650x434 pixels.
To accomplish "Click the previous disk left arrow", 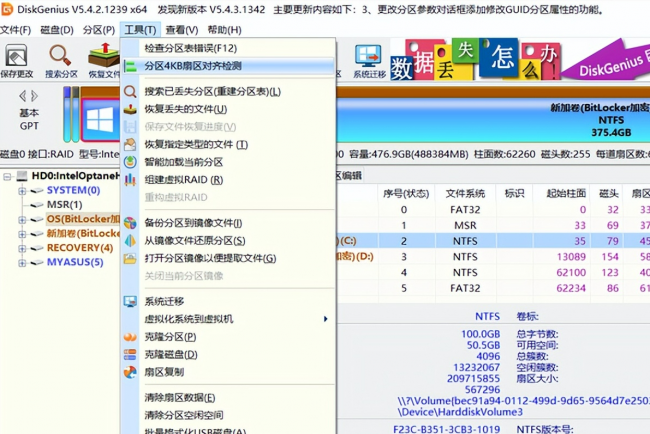I will point(22,96).
